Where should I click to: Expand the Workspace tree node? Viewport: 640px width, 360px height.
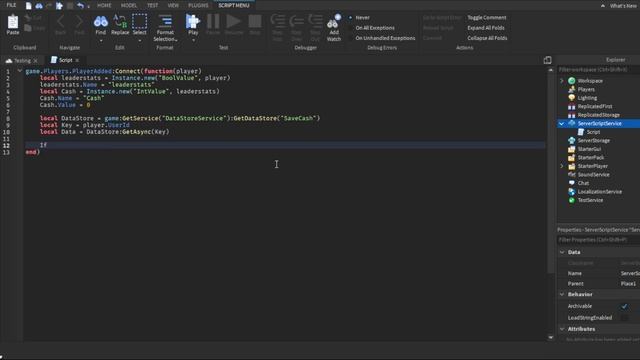point(562,81)
